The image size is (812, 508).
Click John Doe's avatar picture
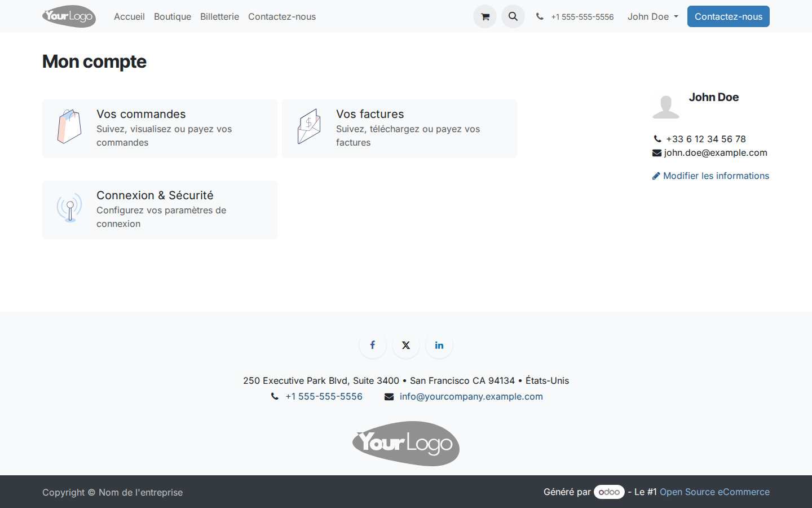click(666, 106)
